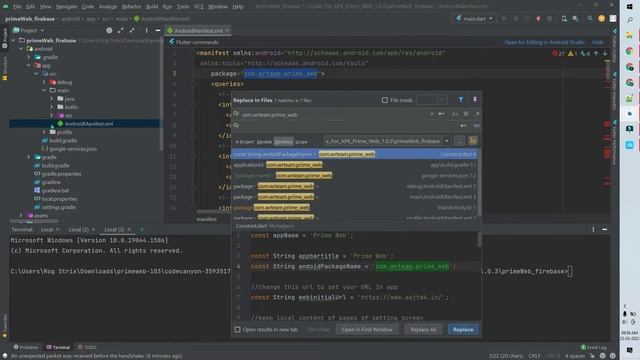Screen dimensions: 640x360
Task: Open the Refactor menu
Action: (x=131, y=7)
